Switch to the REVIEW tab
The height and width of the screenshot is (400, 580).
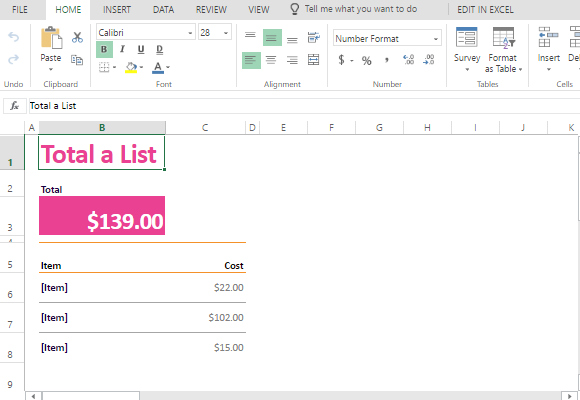click(211, 10)
